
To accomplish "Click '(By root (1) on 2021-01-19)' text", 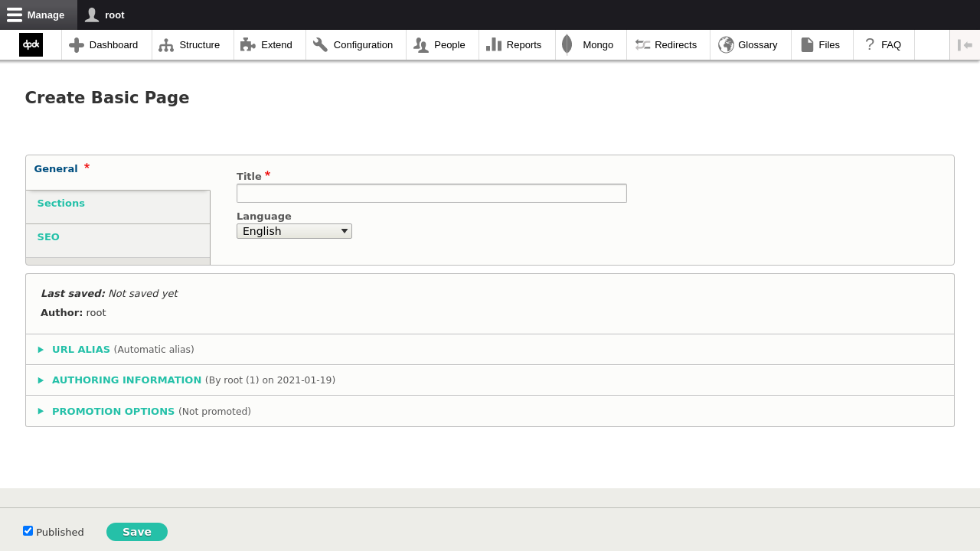I will (270, 380).
